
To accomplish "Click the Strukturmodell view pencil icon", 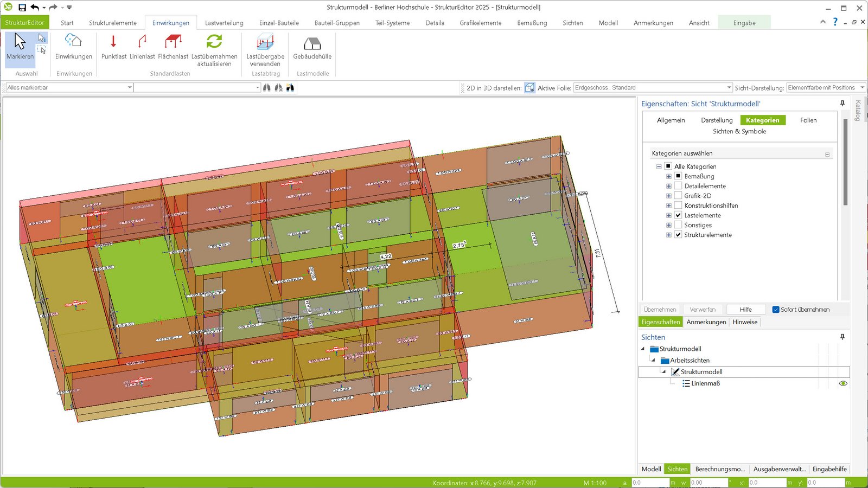I will [675, 371].
